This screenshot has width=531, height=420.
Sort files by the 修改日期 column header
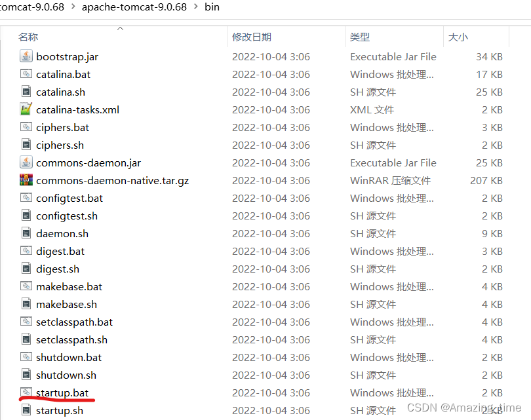252,37
